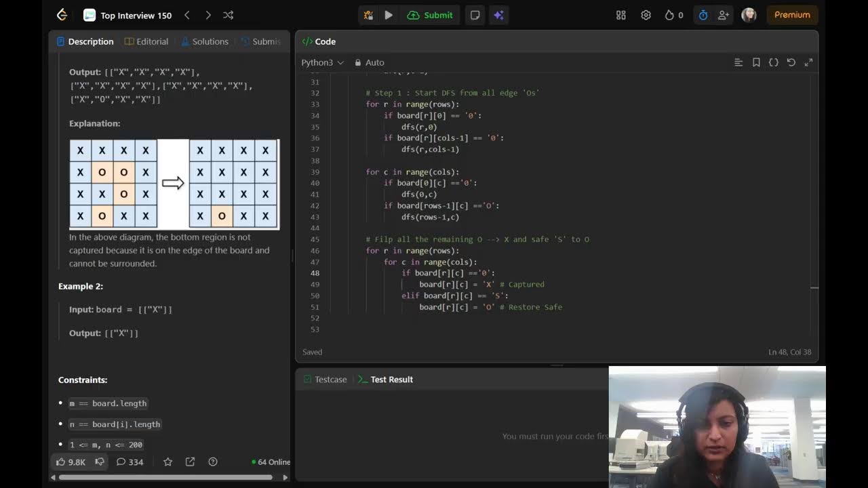
Task: Open the profile avatar menu
Action: (749, 15)
